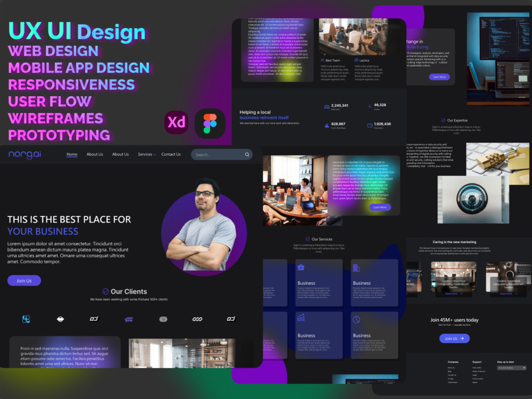Open the Blog link in the footer
This screenshot has width=532, height=399.
click(x=450, y=371)
